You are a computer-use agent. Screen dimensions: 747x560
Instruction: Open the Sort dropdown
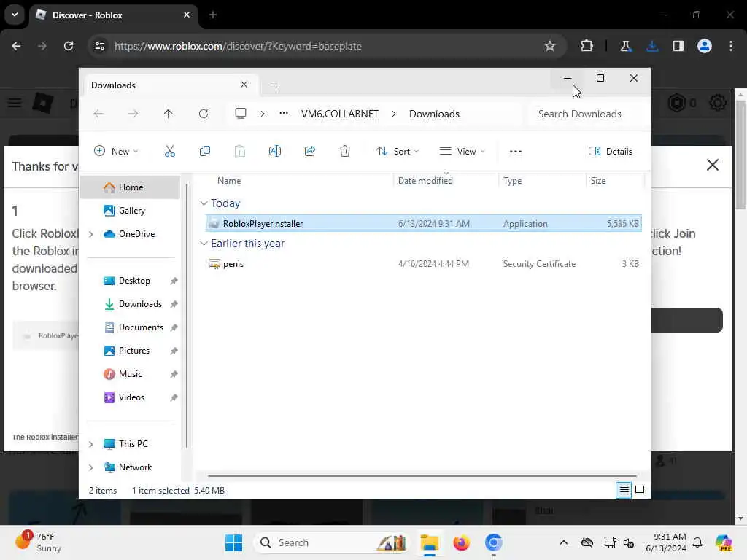[x=398, y=152]
